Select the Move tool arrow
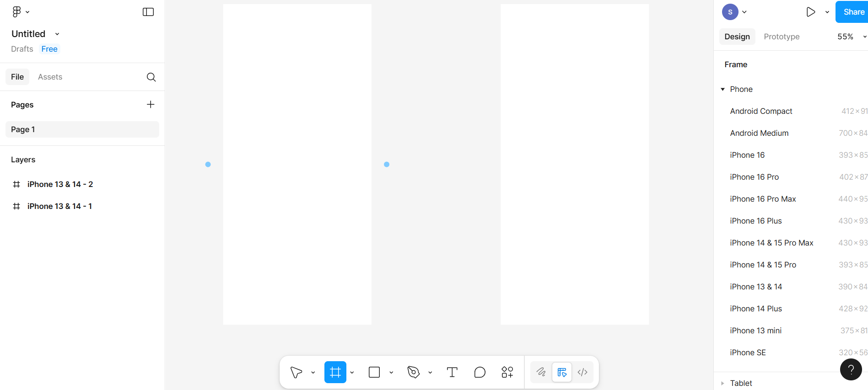 297,372
